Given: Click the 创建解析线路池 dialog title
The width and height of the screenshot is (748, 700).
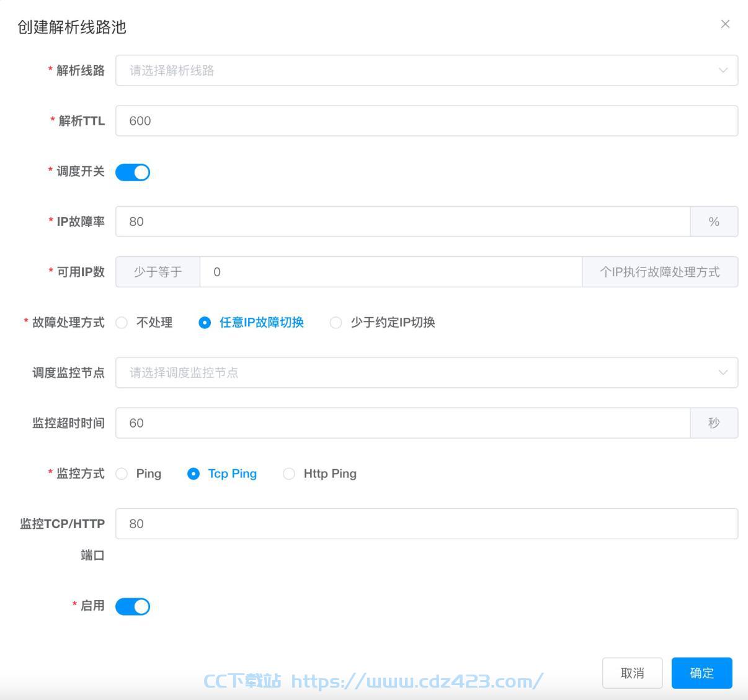Looking at the screenshot, I should pos(72,27).
